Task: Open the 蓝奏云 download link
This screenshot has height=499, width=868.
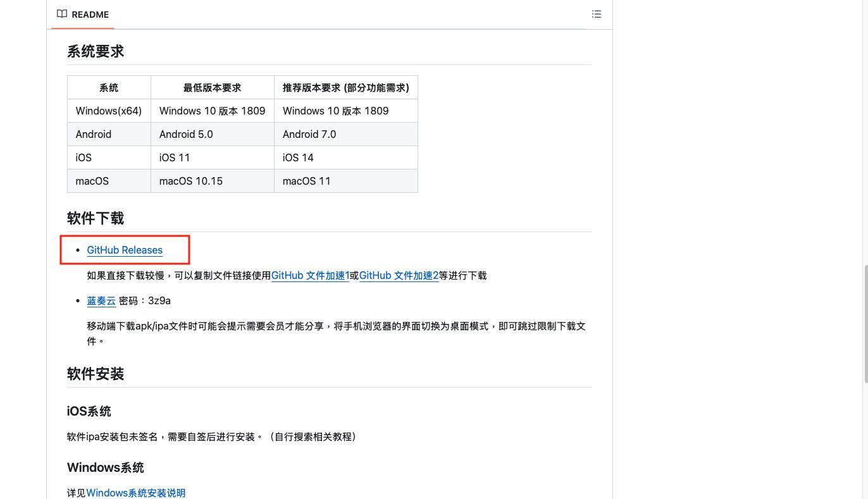Action: (x=101, y=300)
